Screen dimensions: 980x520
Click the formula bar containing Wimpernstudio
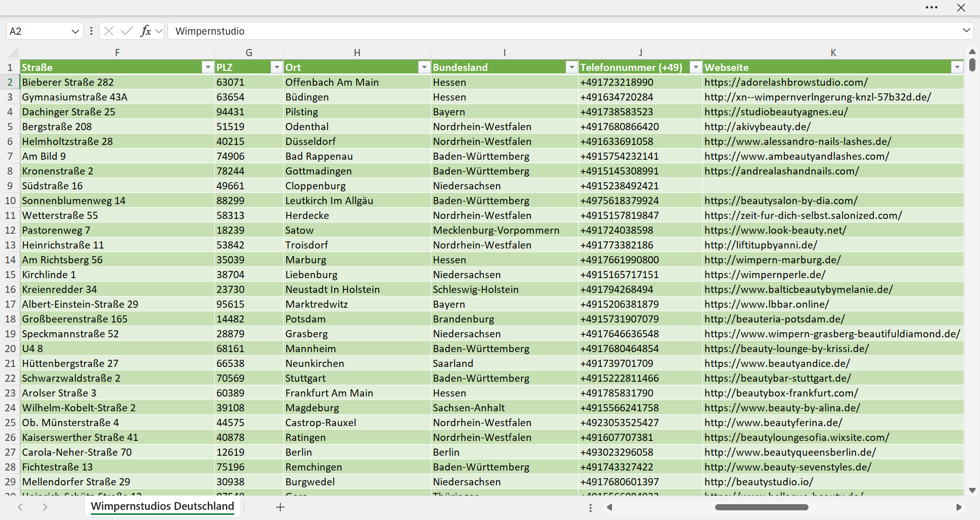[564, 31]
